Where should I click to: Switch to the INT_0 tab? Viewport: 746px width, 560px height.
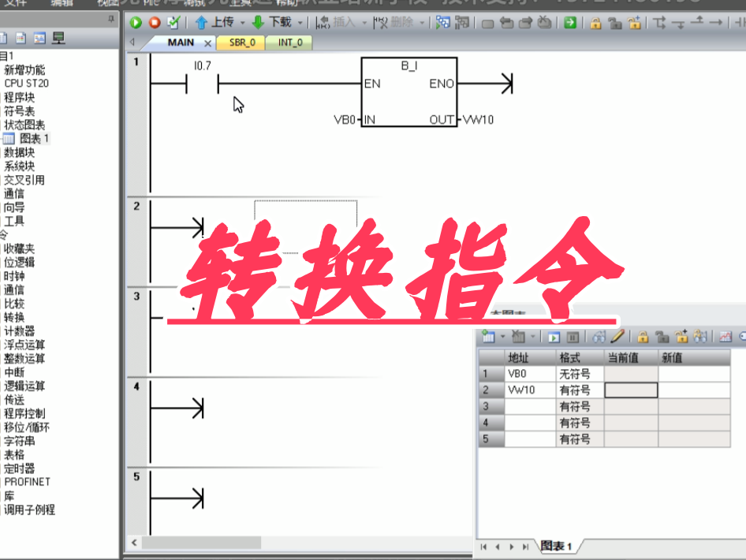[289, 43]
